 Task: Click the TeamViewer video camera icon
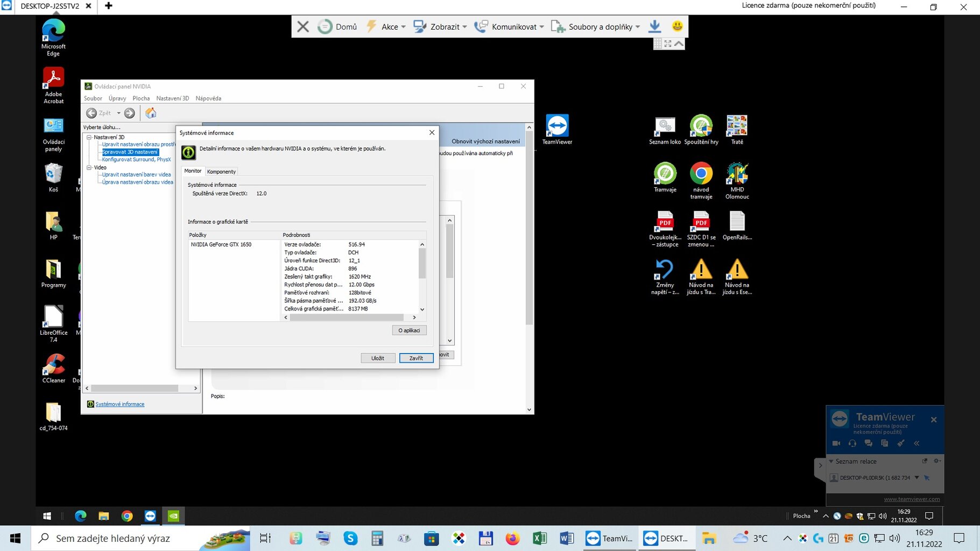tap(836, 443)
